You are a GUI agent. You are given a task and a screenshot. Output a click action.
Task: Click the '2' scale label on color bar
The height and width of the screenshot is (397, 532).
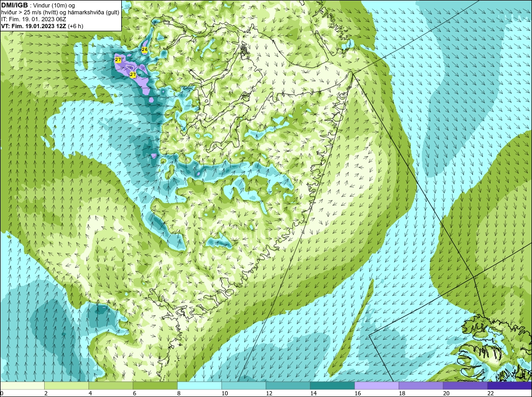[46, 393]
